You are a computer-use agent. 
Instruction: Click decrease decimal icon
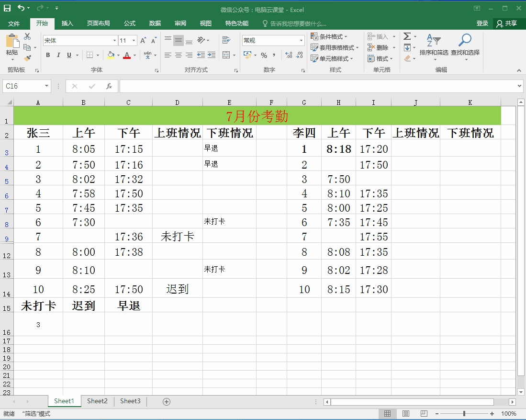(x=300, y=56)
